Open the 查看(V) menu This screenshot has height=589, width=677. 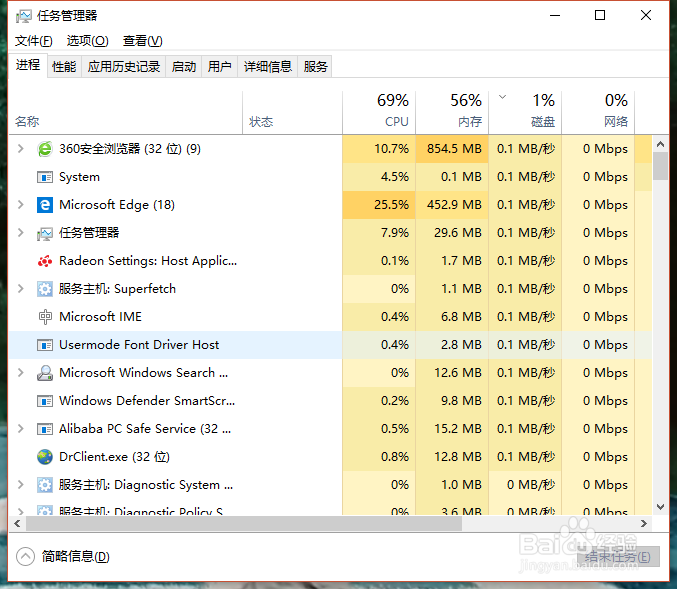(143, 41)
